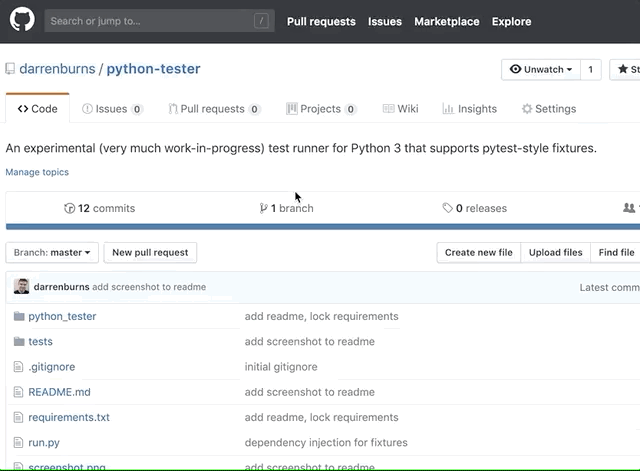Click the commits history icon

click(69, 208)
